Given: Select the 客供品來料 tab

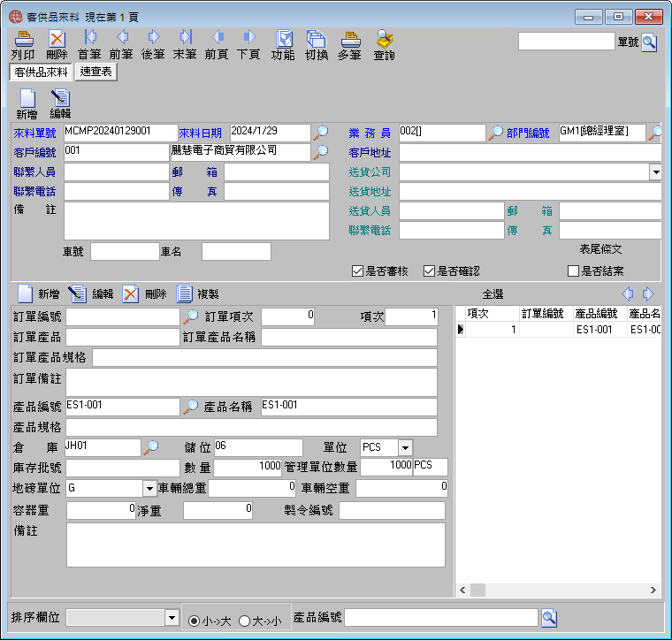Looking at the screenshot, I should [41, 72].
